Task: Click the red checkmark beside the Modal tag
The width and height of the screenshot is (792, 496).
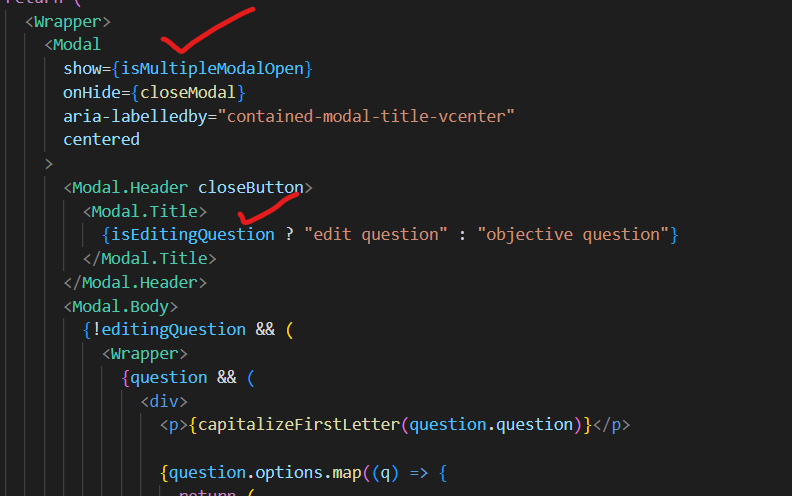Action: (x=207, y=32)
